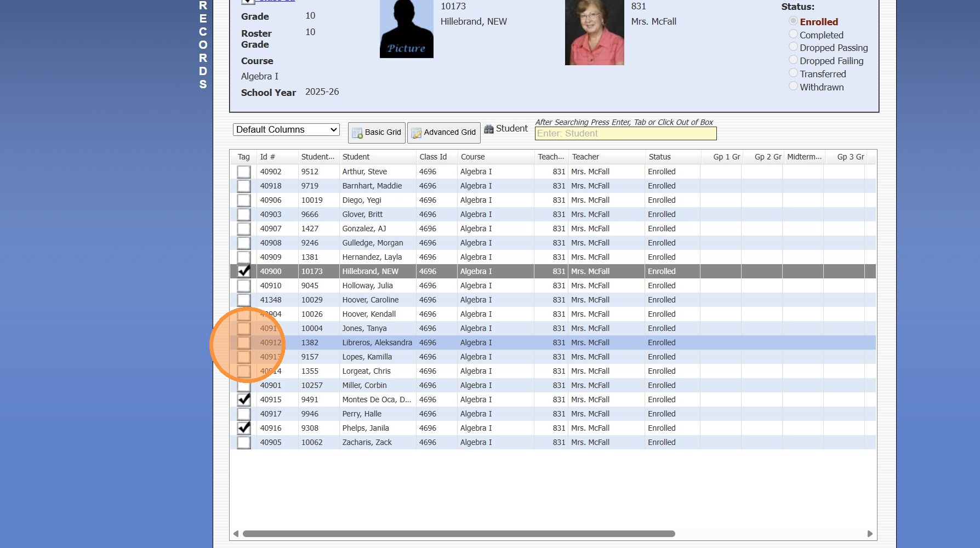Click the 2025-26 School Year value
Screen dimensions: 980x548
pos(322,92)
